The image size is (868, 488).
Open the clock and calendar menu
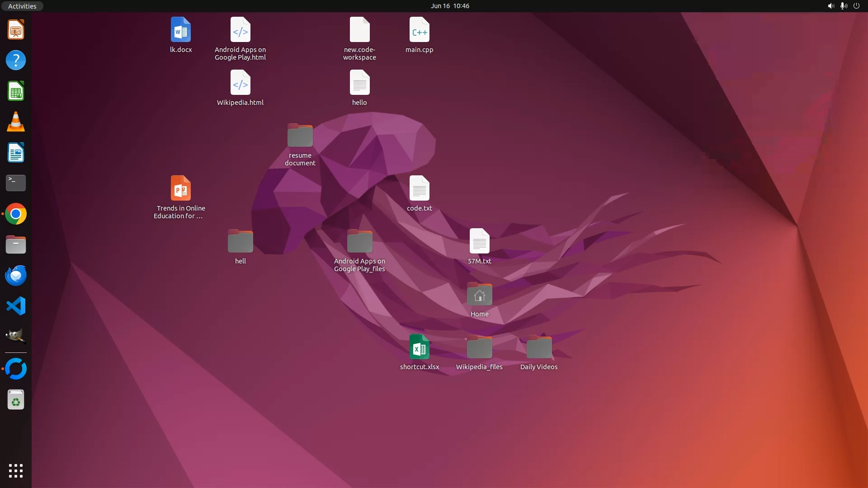point(449,6)
